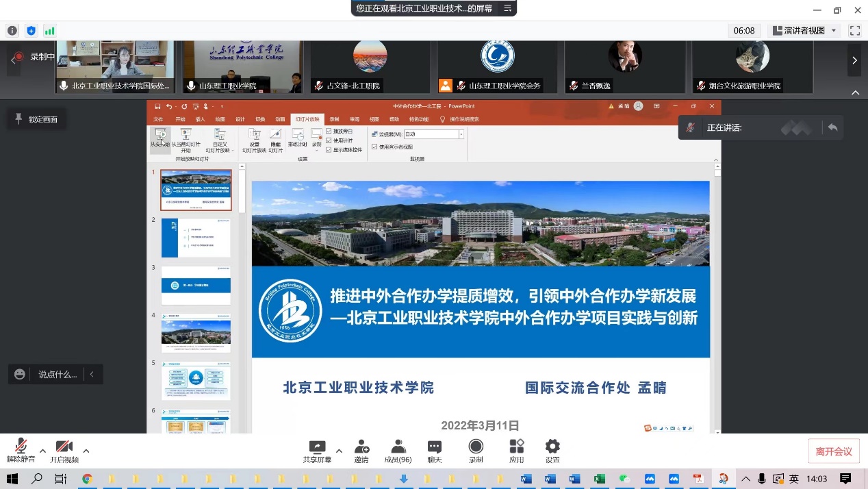Expand audio options arrow beside 解除静音
The image size is (868, 489).
[x=42, y=451]
